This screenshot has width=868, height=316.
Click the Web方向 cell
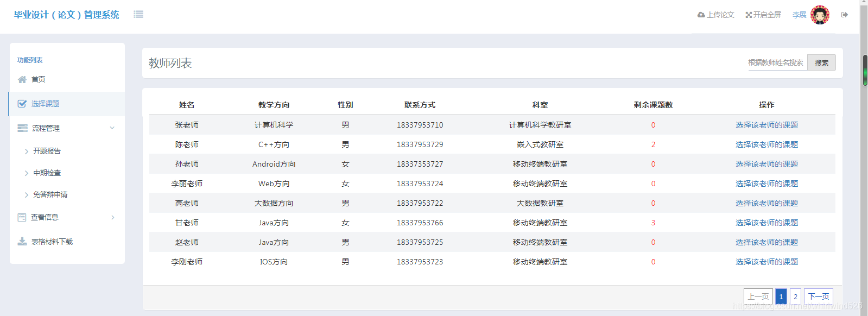274,184
